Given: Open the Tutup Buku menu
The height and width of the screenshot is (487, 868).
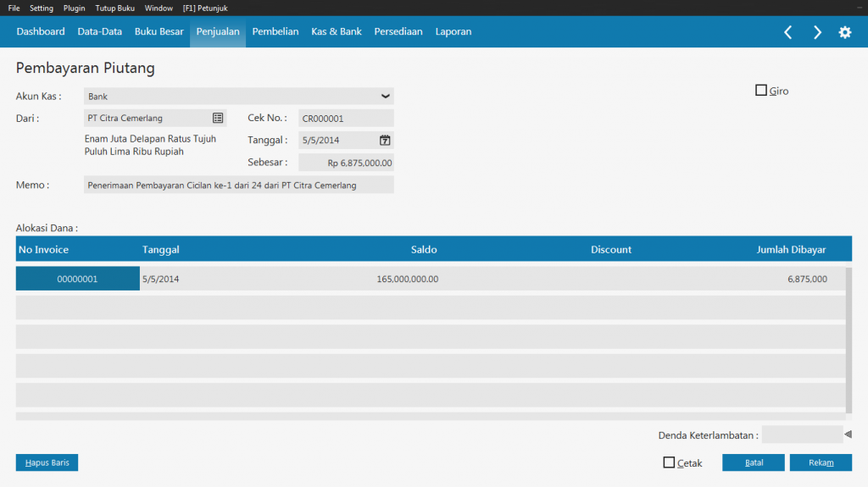Looking at the screenshot, I should pos(115,8).
